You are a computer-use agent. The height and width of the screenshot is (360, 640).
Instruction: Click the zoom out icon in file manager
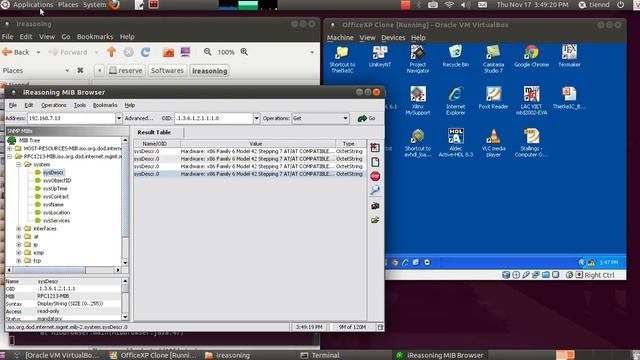tap(208, 52)
